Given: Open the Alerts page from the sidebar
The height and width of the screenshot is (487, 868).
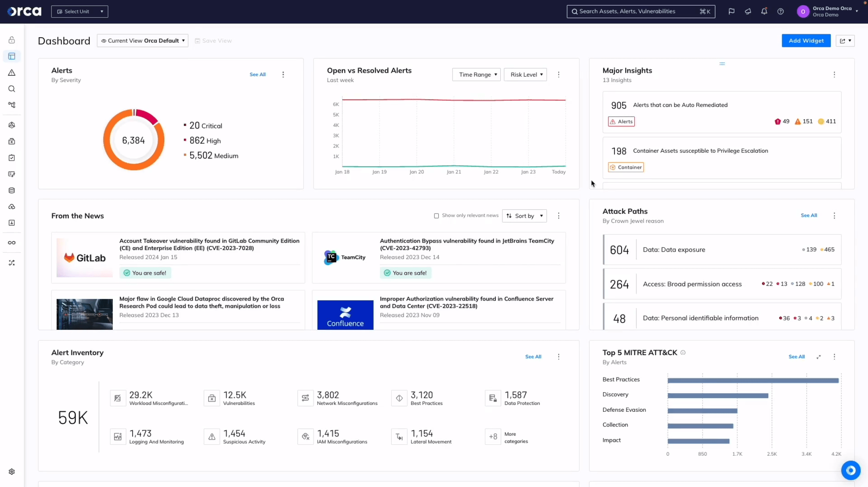Looking at the screenshot, I should [x=11, y=72].
